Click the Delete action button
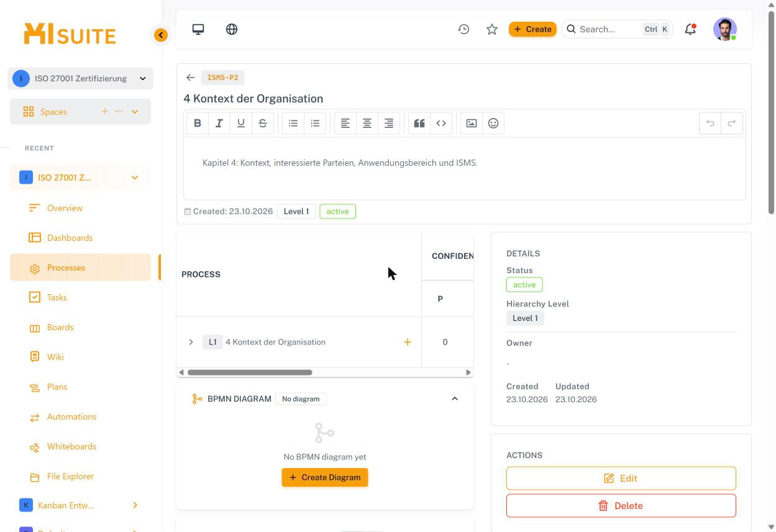776x532 pixels. coord(621,506)
